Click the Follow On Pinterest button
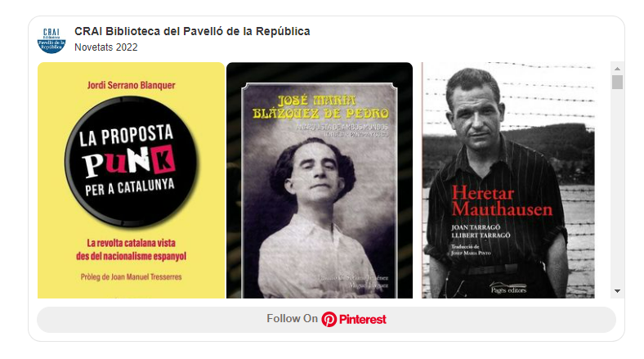This screenshot has width=644, height=359. pyautogui.click(x=326, y=320)
